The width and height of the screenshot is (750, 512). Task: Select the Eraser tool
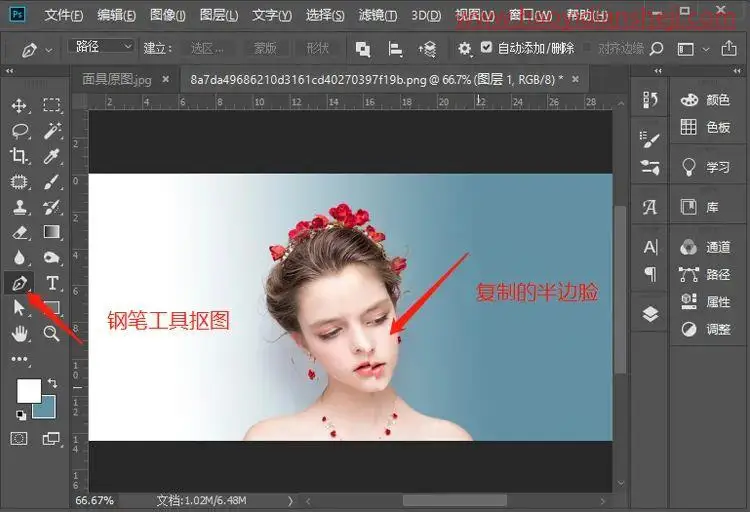pos(20,233)
